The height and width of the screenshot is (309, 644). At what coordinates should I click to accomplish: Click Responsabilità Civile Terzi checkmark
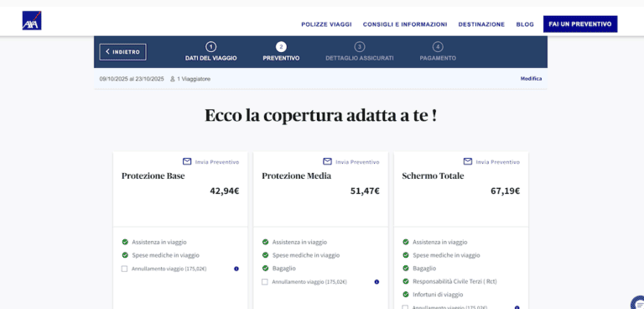coord(406,281)
